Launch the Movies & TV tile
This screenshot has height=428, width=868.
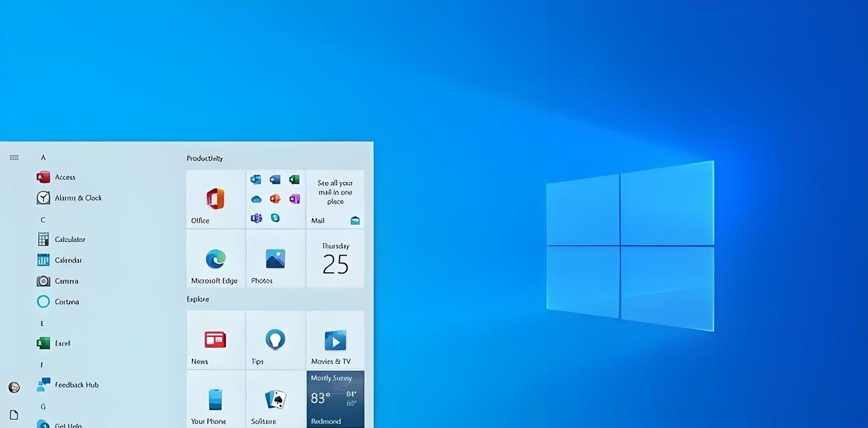[x=336, y=340]
